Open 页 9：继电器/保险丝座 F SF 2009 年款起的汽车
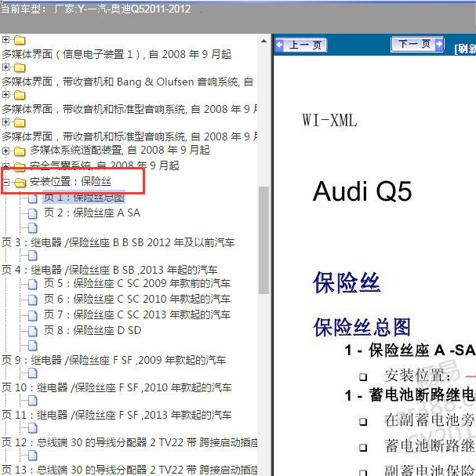The height and width of the screenshot is (476, 476). tap(114, 360)
